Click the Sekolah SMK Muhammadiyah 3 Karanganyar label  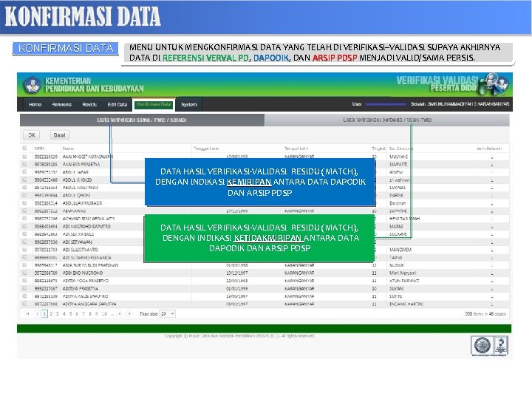[x=460, y=104]
